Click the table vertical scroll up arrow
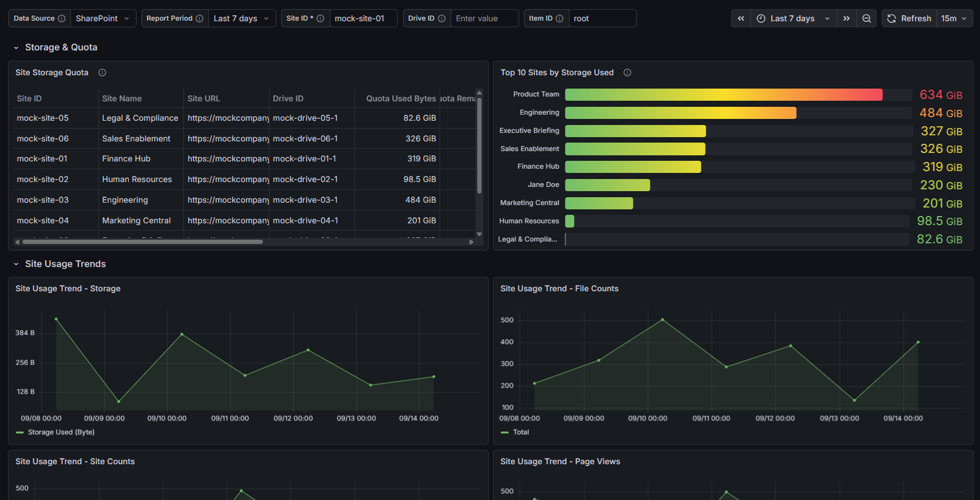This screenshot has width=980, height=500. pos(479,93)
